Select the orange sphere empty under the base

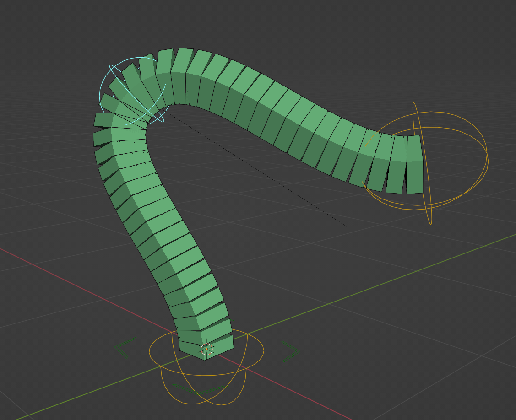tap(206, 367)
